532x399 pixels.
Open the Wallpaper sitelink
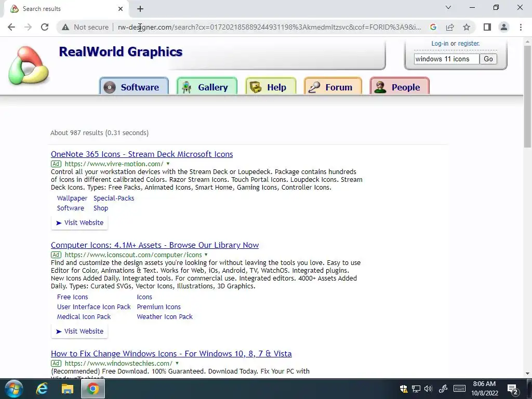72,198
